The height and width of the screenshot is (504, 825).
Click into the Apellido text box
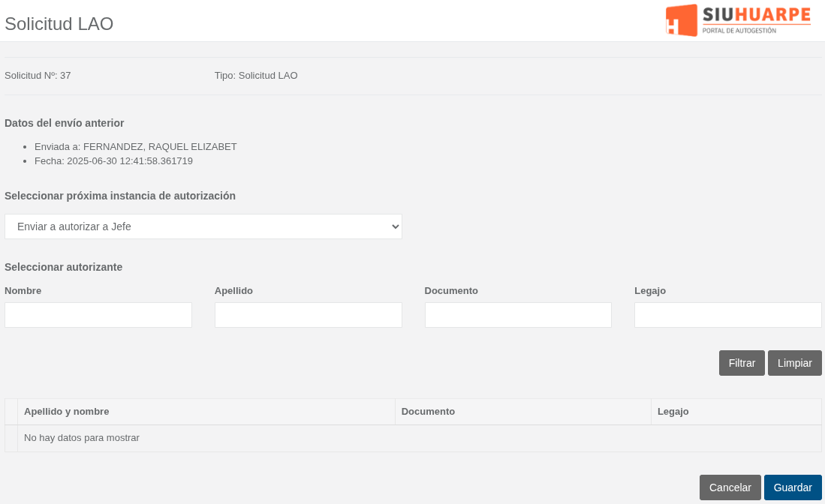point(308,315)
